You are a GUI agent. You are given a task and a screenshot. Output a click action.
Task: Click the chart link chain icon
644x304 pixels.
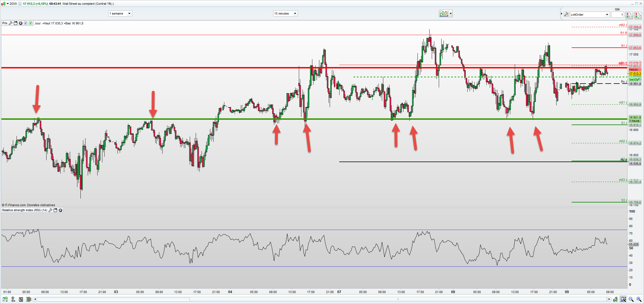click(13, 299)
